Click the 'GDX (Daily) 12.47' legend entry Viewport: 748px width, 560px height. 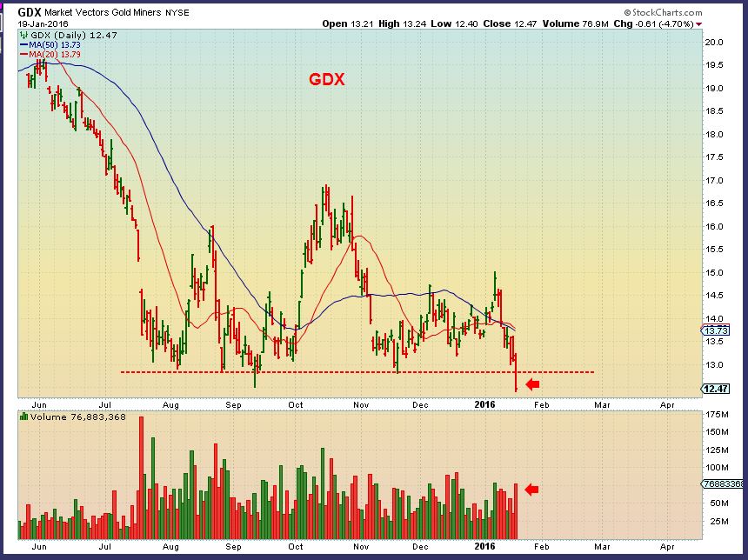pyautogui.click(x=73, y=36)
